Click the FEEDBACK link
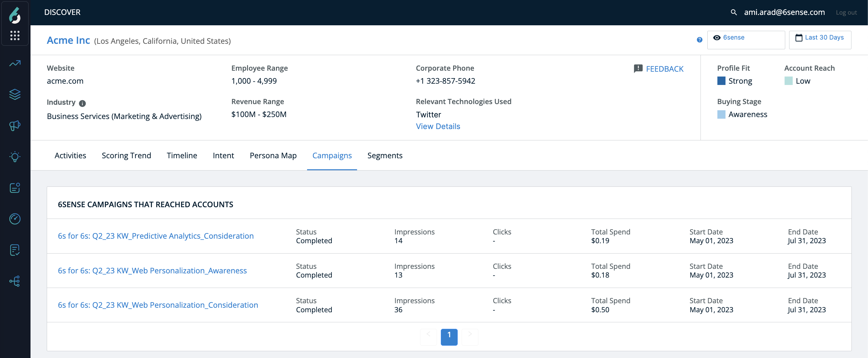Image resolution: width=868 pixels, height=358 pixels. point(664,69)
